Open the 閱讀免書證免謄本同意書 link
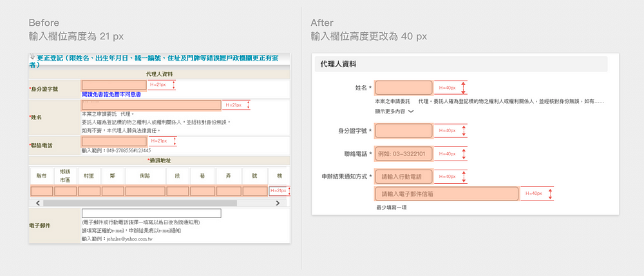The width and height of the screenshot is (644, 276). click(111, 94)
